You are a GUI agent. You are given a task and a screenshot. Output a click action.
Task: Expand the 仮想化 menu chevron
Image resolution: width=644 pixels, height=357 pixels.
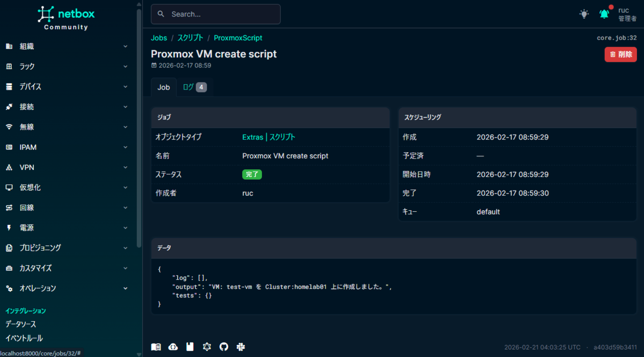[x=126, y=188]
